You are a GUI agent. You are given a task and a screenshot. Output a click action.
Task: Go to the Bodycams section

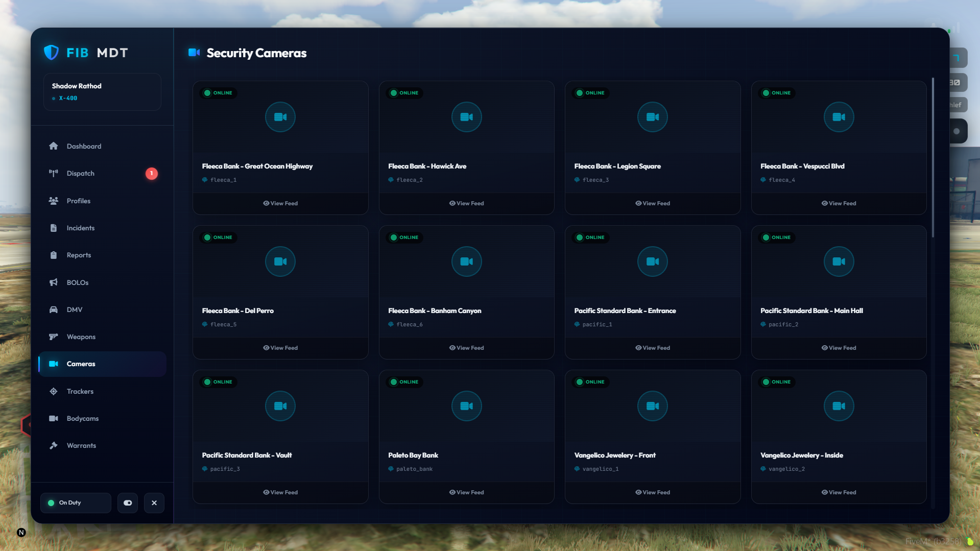82,419
